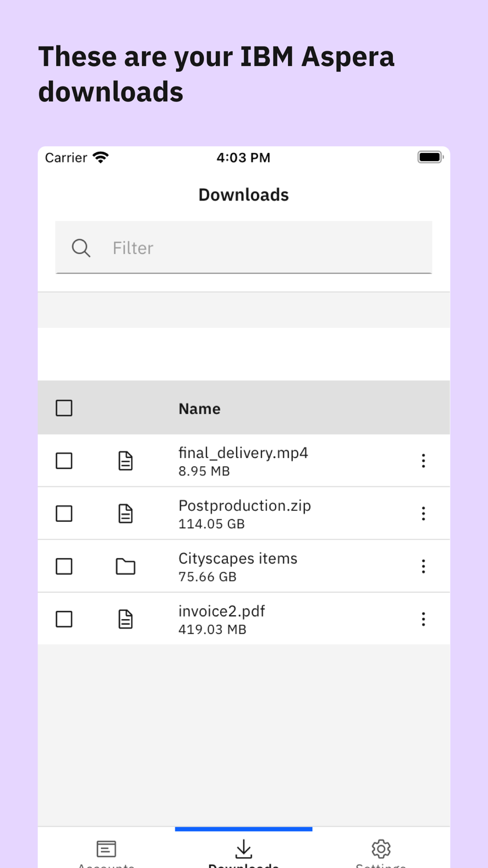Click the Filter search field

[x=244, y=248]
